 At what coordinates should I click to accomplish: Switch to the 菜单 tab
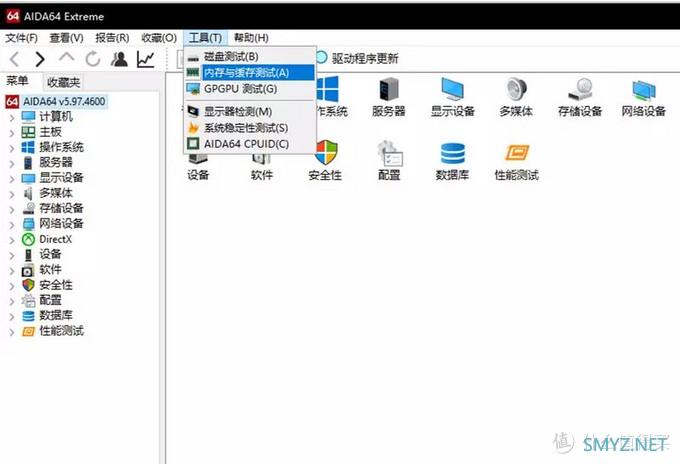coord(17,81)
